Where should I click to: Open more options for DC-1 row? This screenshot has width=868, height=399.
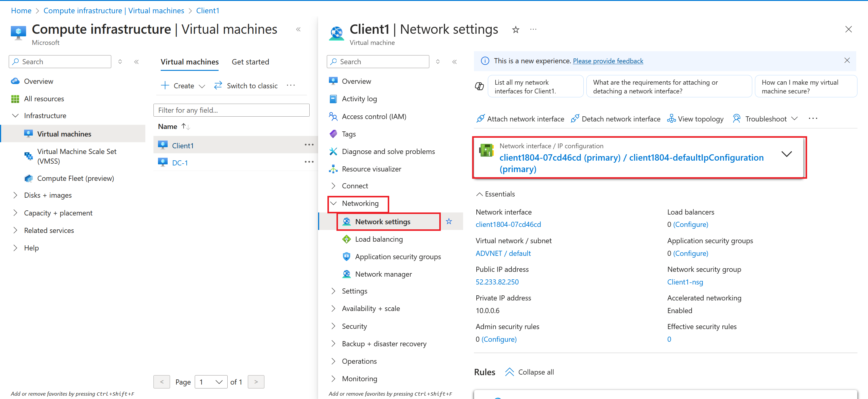click(309, 162)
